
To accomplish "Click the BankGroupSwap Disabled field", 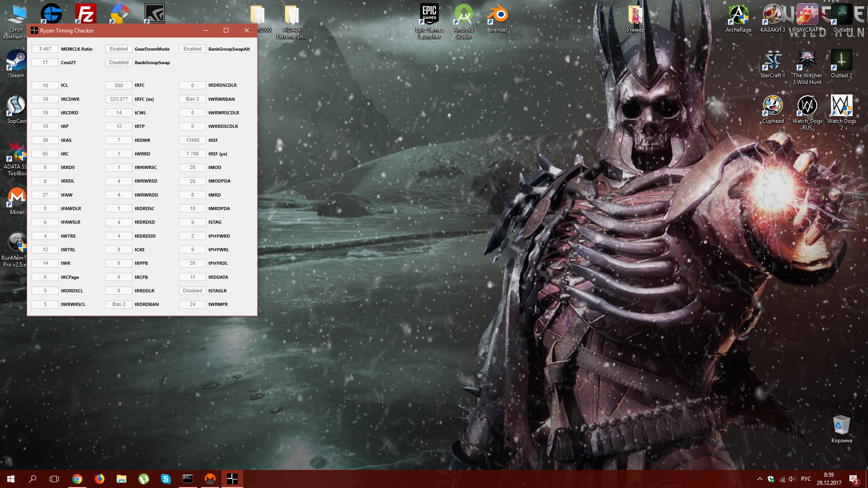I will [x=118, y=62].
